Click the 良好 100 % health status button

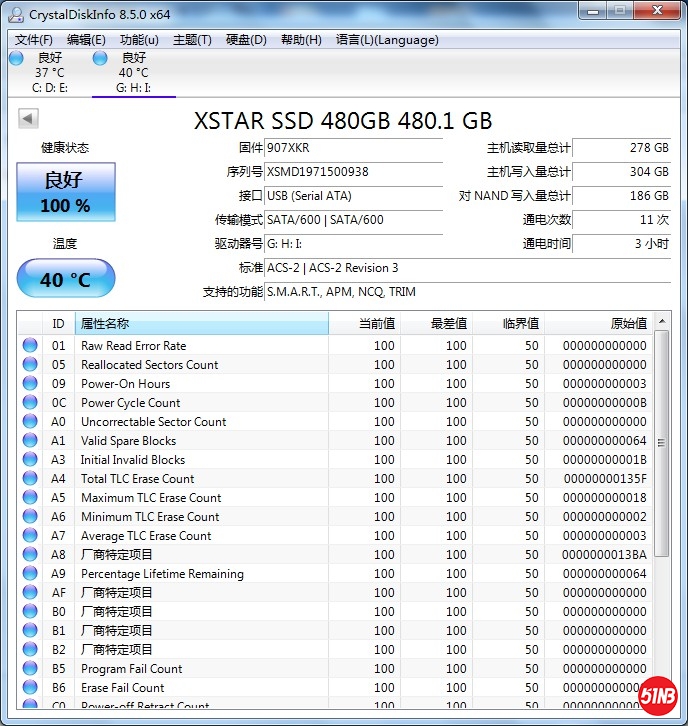click(x=66, y=192)
